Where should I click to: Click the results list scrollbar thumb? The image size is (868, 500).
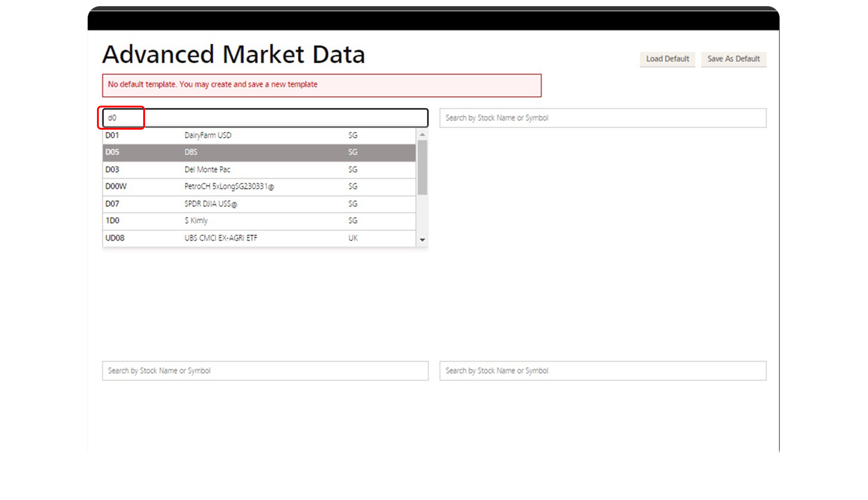point(422,168)
